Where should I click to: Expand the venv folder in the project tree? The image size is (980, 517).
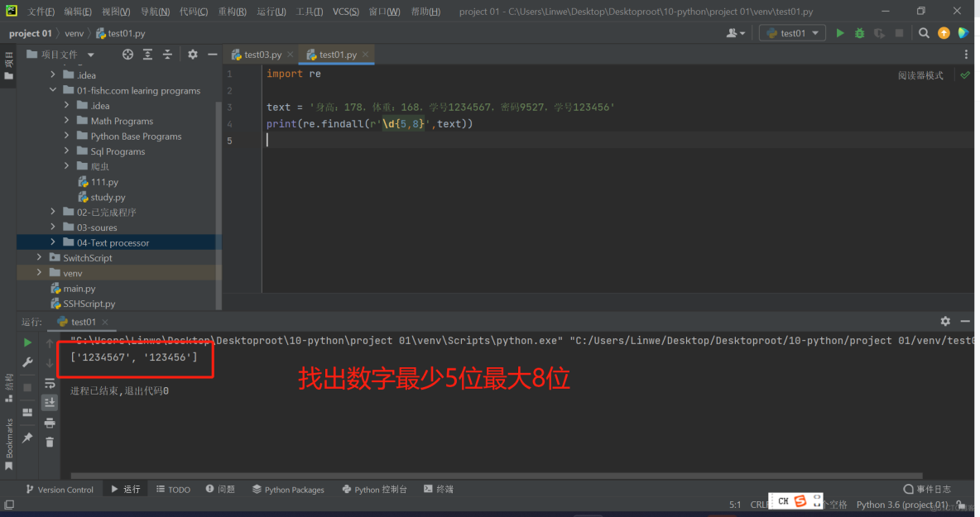(40, 272)
